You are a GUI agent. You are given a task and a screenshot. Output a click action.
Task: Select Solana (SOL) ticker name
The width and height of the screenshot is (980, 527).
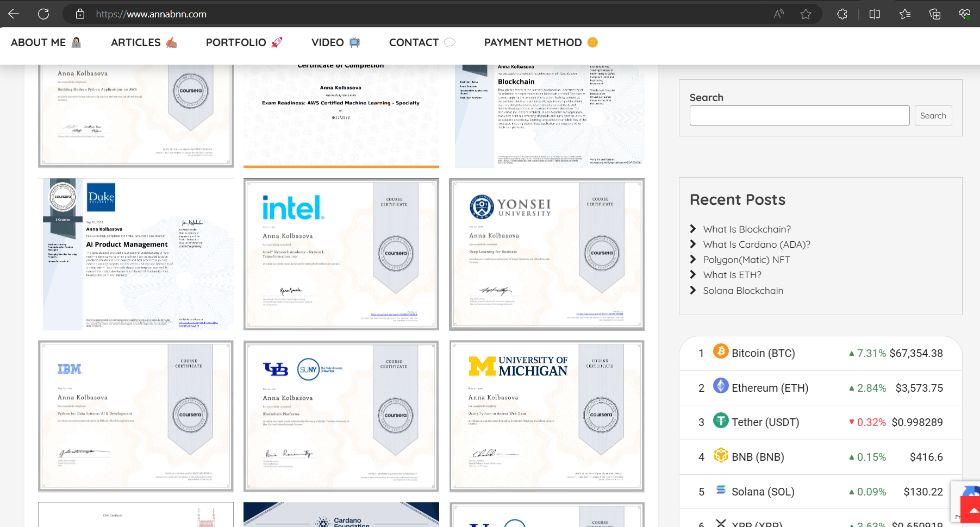(x=763, y=492)
